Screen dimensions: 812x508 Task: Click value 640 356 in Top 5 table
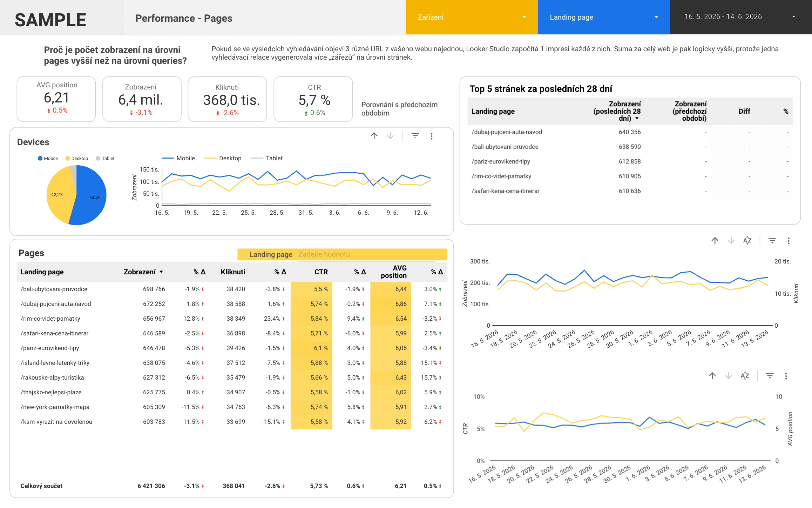(x=630, y=132)
